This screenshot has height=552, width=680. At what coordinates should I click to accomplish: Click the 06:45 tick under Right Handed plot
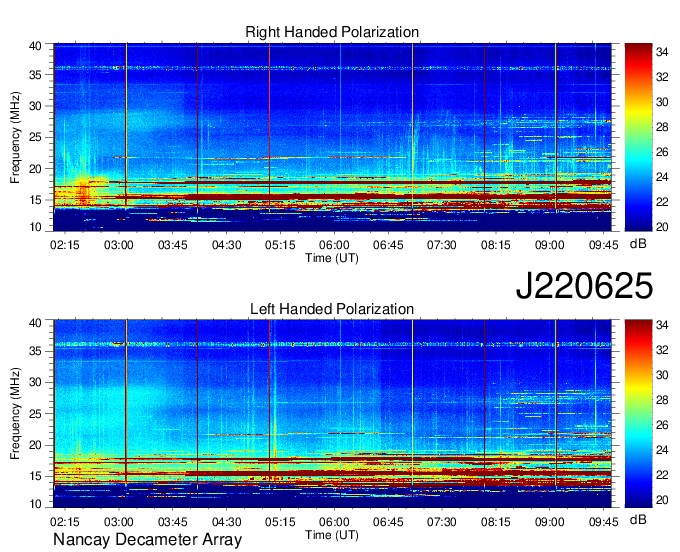coord(388,245)
